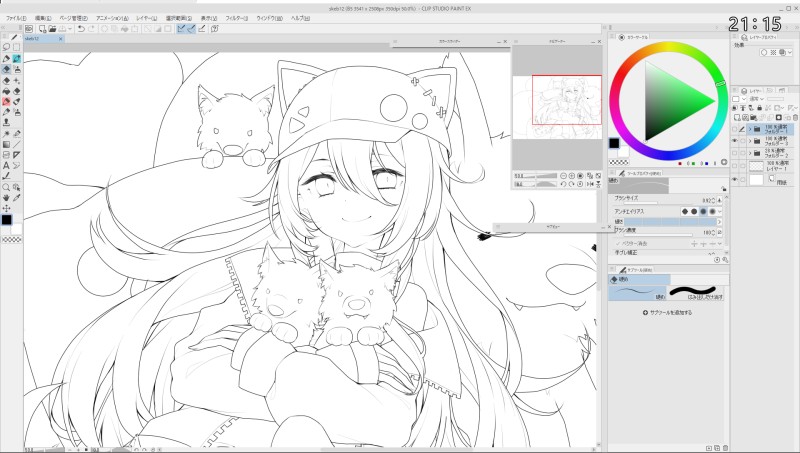The height and width of the screenshot is (453, 800).
Task: Expand the フォルダー 3 folder
Action: (750, 141)
